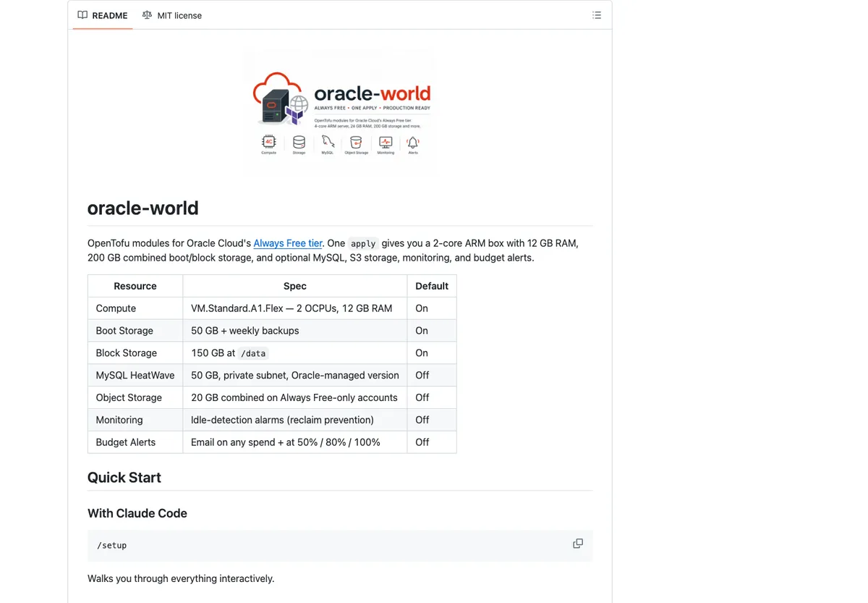The image size is (868, 603).
Task: Click the Compute chip icon in banner
Action: point(269,143)
